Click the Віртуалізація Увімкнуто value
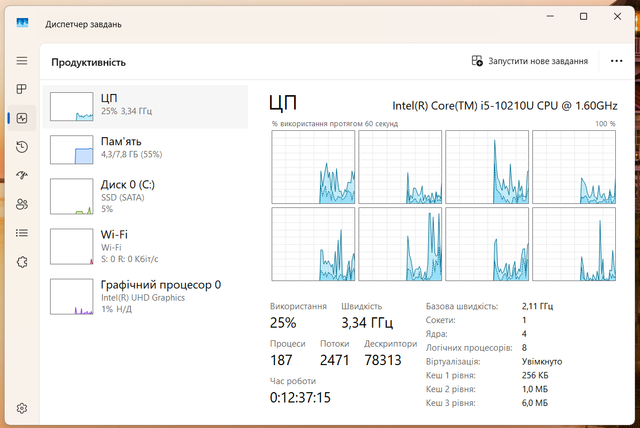The height and width of the screenshot is (428, 640). [542, 361]
